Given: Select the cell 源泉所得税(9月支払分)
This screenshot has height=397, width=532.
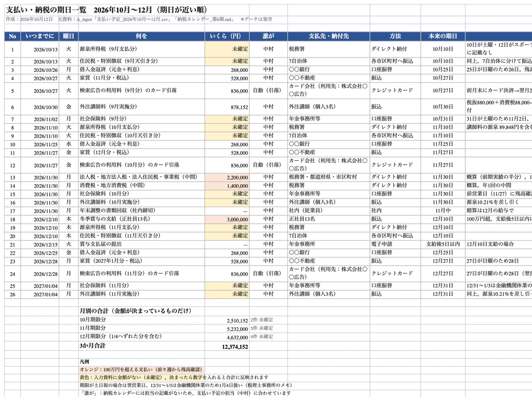Looking at the screenshot, I should tap(141, 50).
